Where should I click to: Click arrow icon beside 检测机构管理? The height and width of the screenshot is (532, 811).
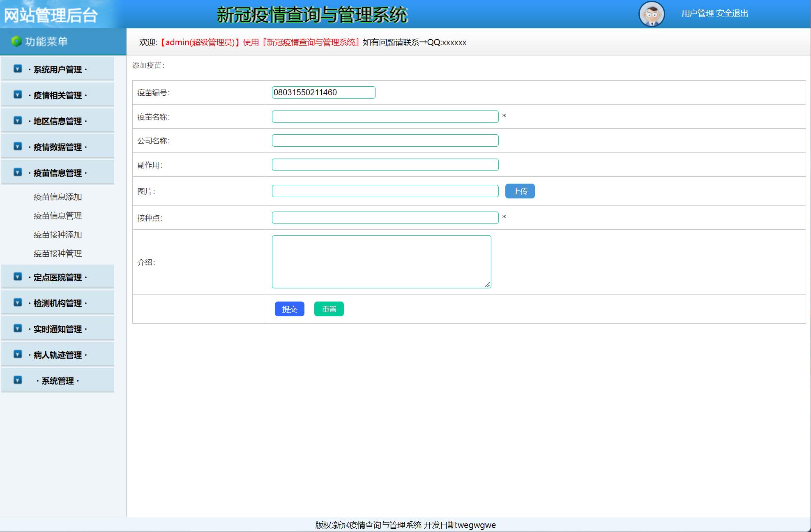18,302
